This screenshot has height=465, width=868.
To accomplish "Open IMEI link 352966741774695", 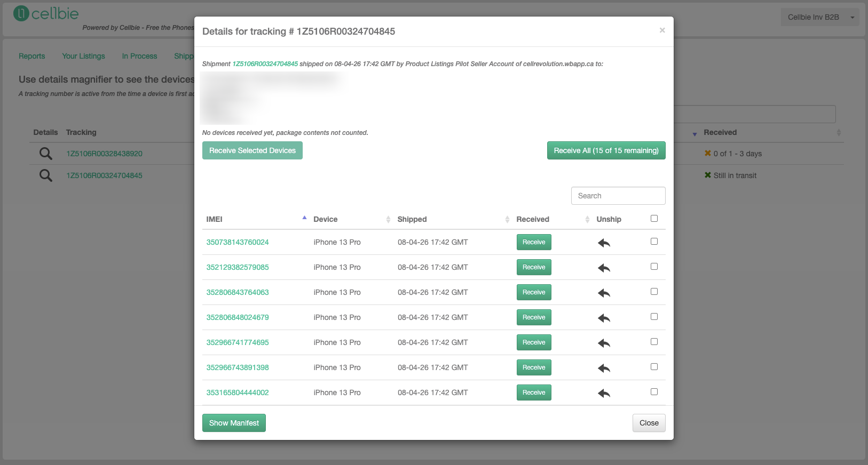I will 238,342.
